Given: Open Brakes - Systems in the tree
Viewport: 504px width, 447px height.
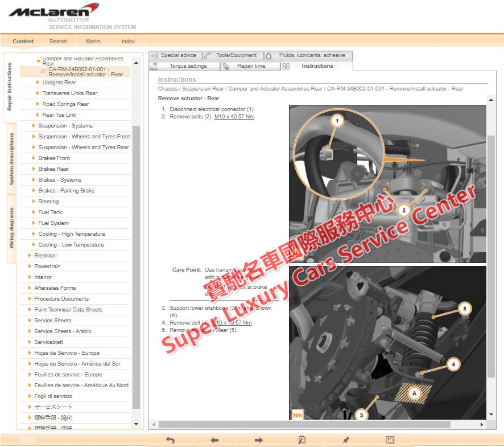Looking at the screenshot, I should 60,180.
